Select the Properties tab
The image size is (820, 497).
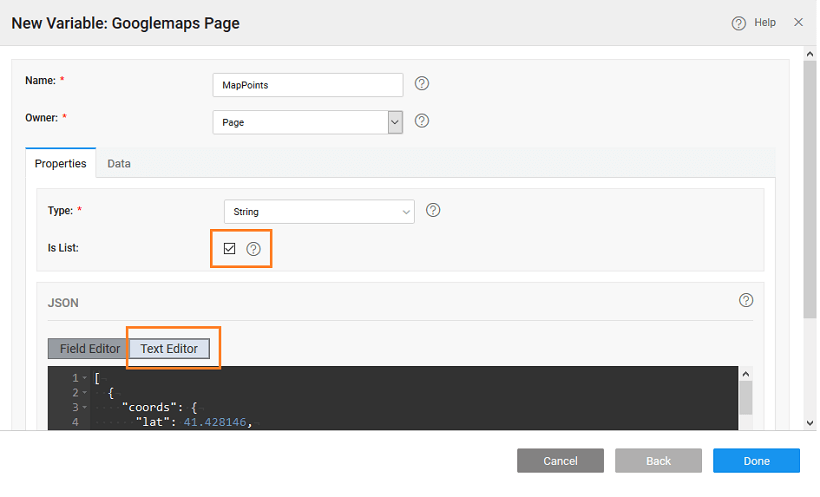pos(60,163)
